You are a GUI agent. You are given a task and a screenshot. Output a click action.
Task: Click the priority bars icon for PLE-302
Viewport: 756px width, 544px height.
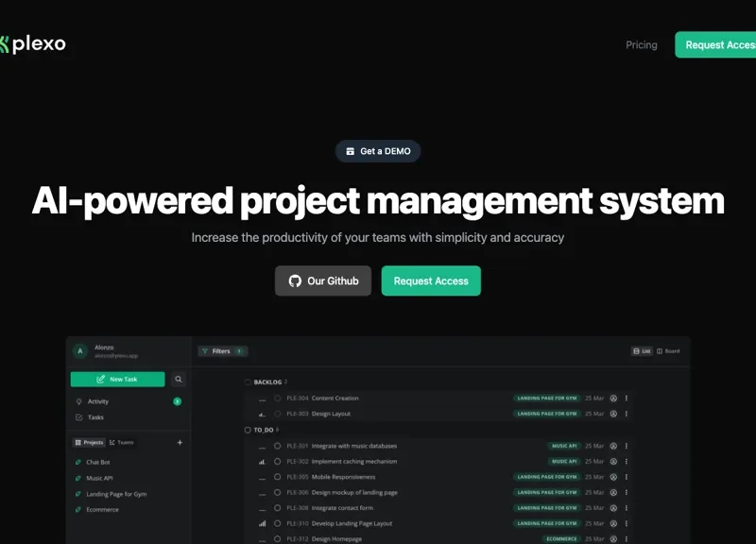262,462
